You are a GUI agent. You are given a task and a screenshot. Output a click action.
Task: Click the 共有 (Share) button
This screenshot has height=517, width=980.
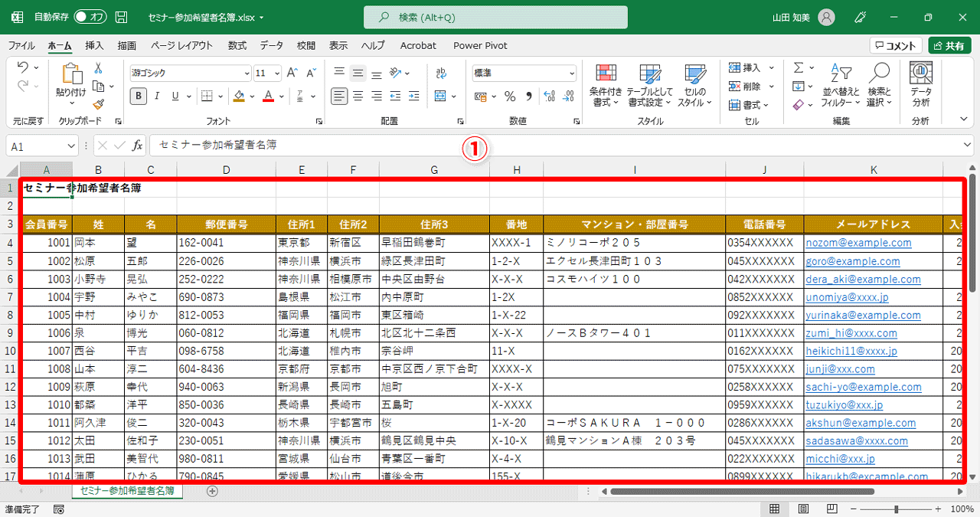[949, 44]
